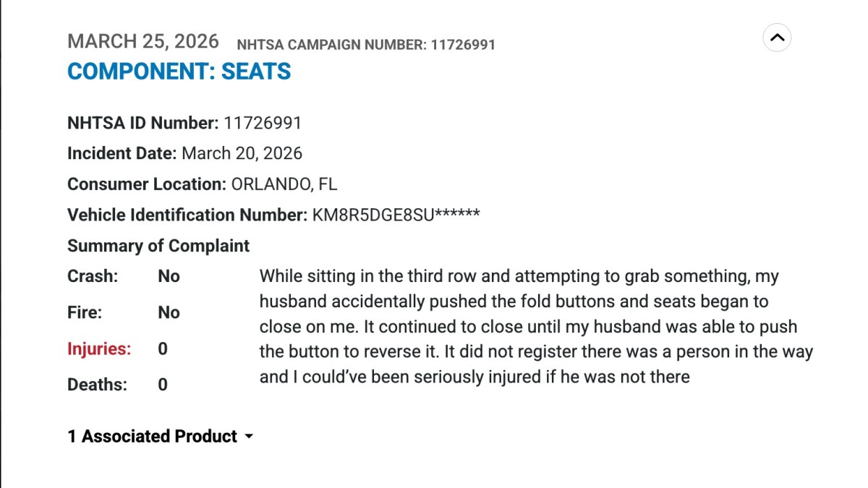
Task: Click the Injuries count 0
Action: point(163,348)
